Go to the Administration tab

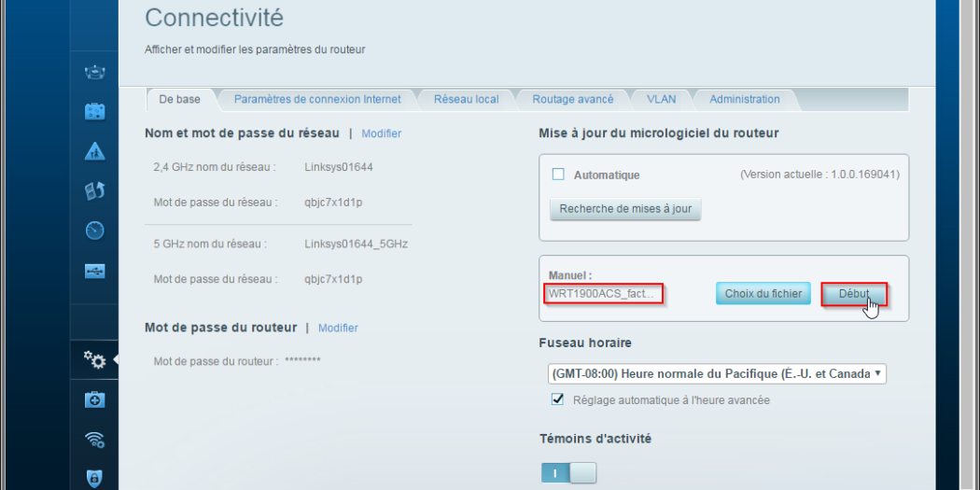(744, 99)
